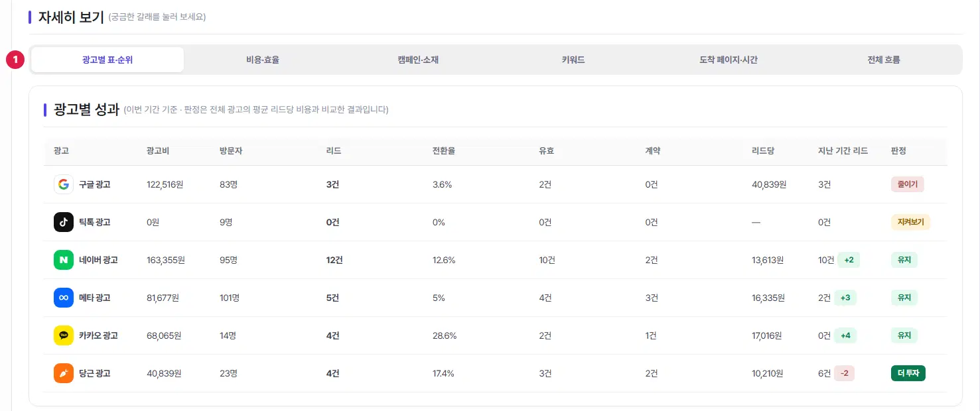Click the 유지 badge in 카카오 광고 row
This screenshot has width=980, height=411.
(904, 335)
